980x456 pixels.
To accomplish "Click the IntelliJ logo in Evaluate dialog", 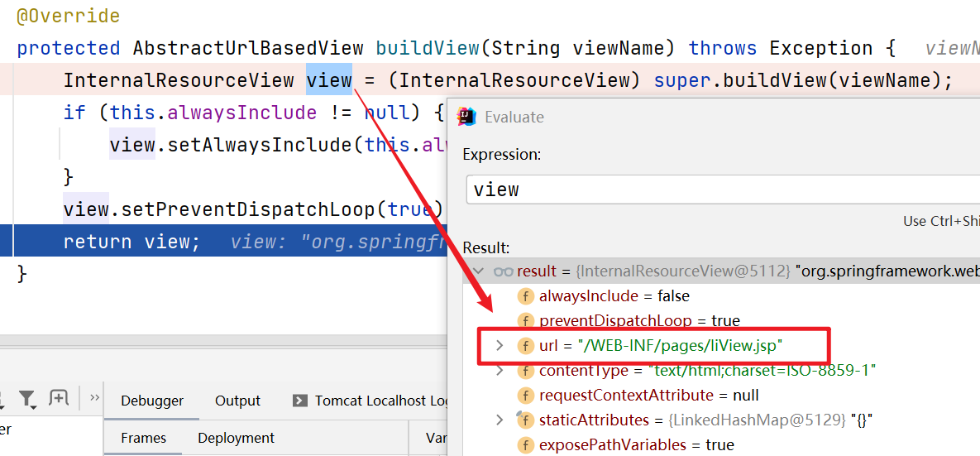I will click(467, 117).
